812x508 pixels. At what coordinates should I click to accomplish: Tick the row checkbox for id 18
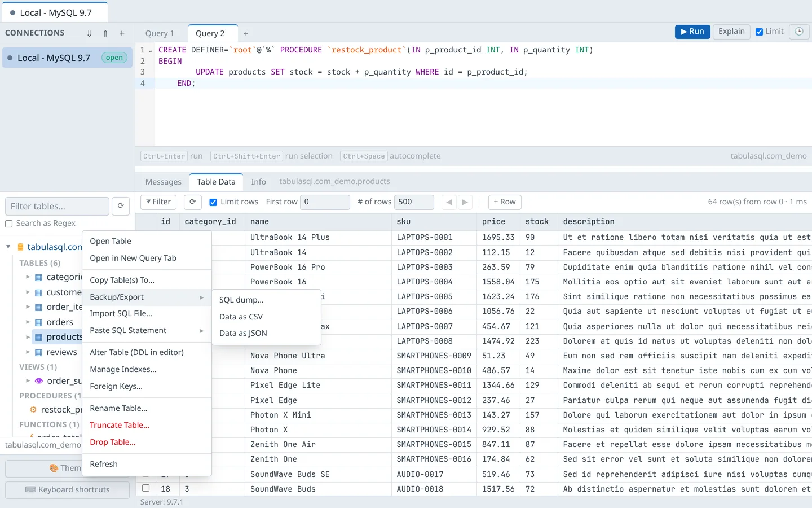tap(145, 488)
